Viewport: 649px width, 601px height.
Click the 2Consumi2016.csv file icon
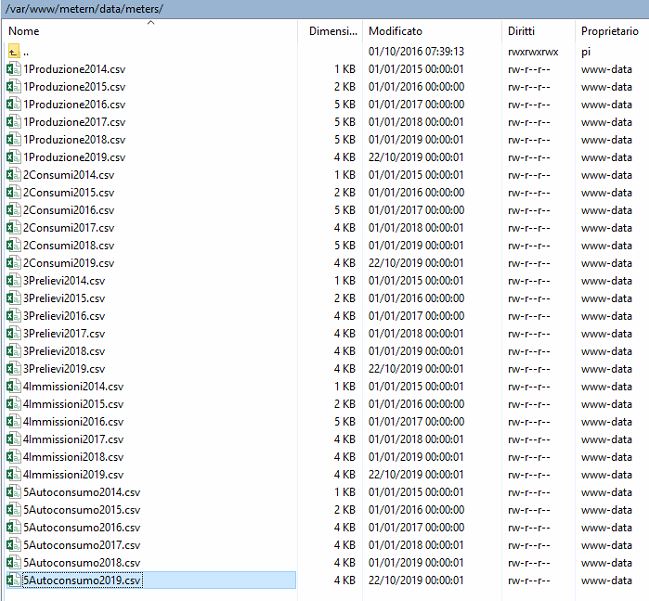[14, 210]
